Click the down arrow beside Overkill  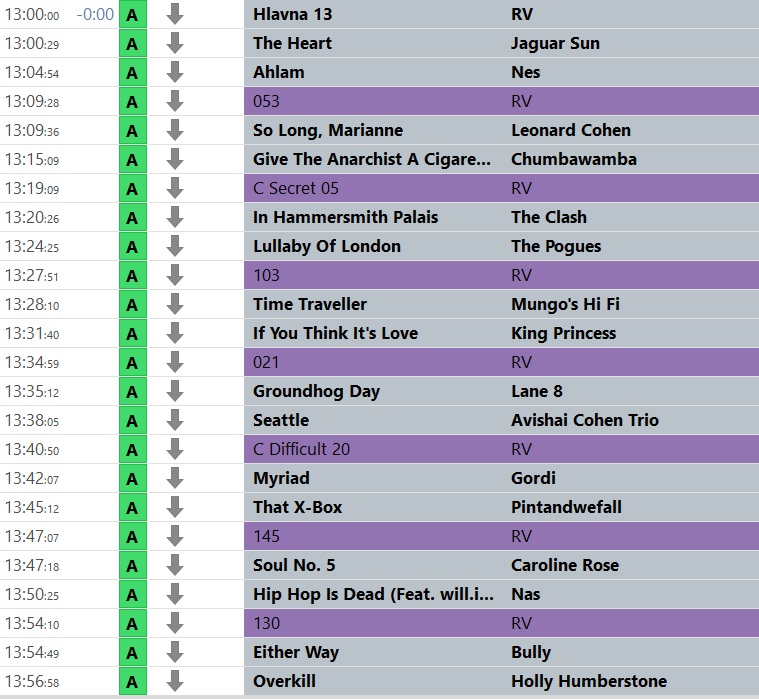[175, 682]
